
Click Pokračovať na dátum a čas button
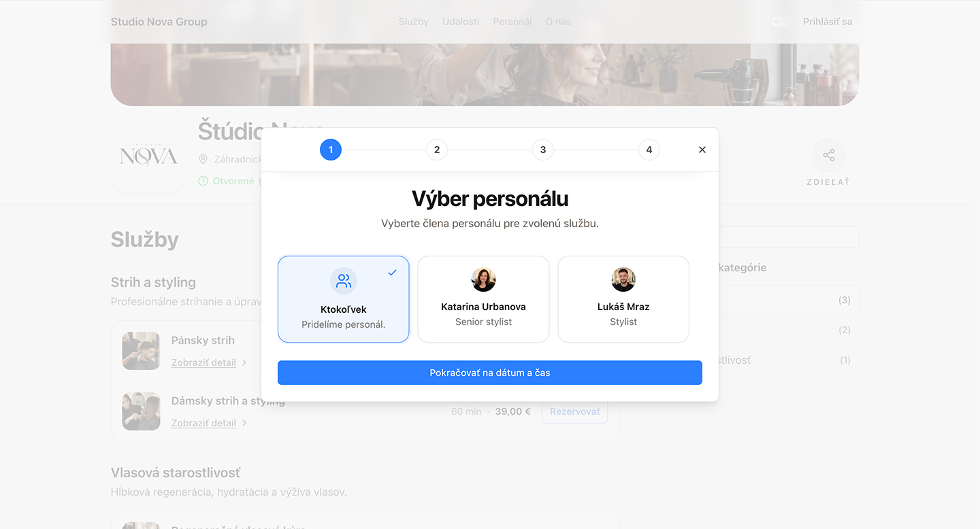point(490,373)
